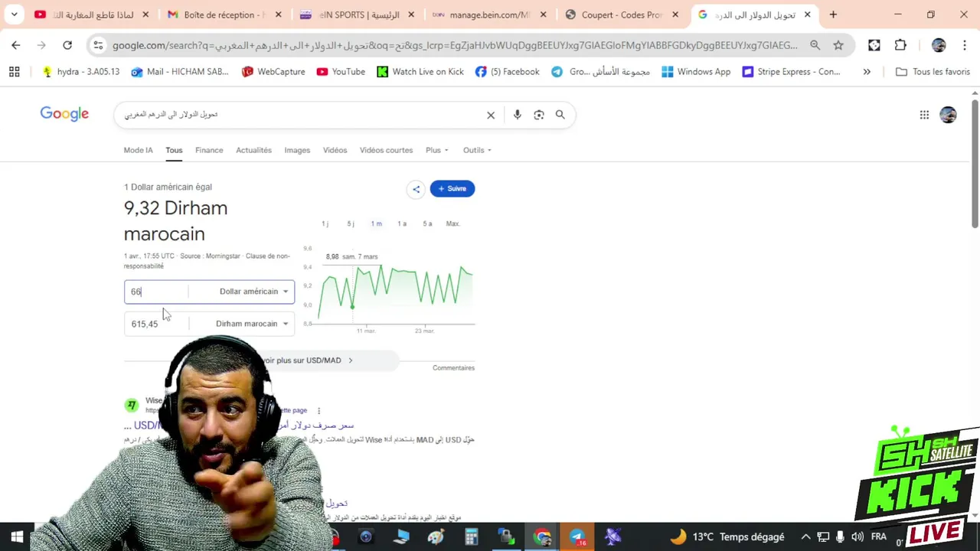
Task: Open the WebCapture bookmark
Action: pyautogui.click(x=273, y=72)
